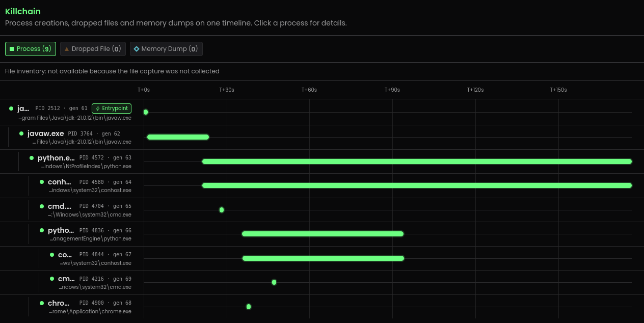Click the timeline bar for conhost.exe PID 4844
Image resolution: width=644 pixels, height=323 pixels.
pos(323,258)
